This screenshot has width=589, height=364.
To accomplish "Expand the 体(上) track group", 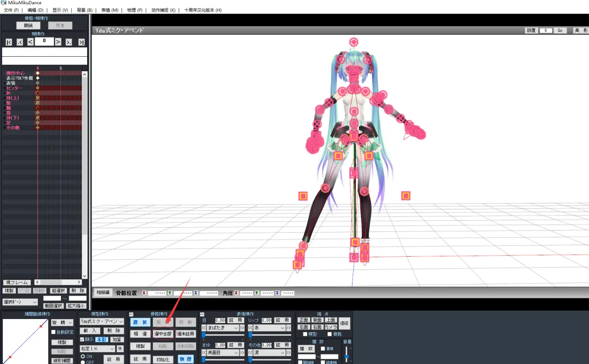I will (4, 98).
